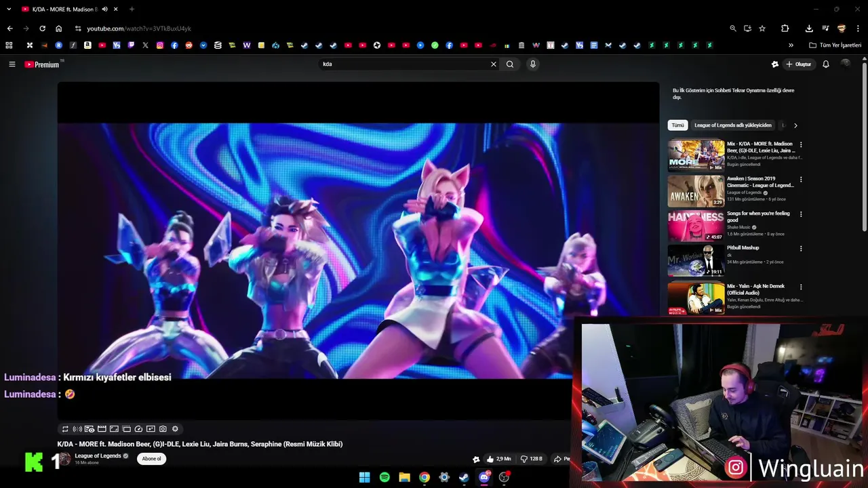Click the audio boost waves icon
The height and width of the screenshot is (488, 868).
77,429
